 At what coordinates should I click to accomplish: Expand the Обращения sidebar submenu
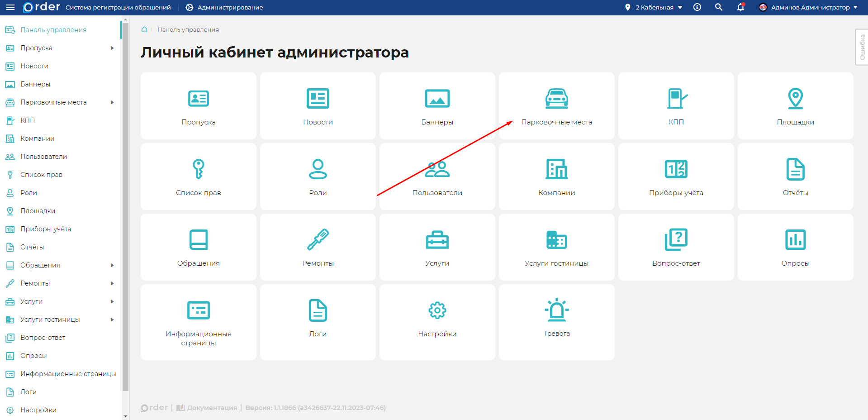[112, 265]
